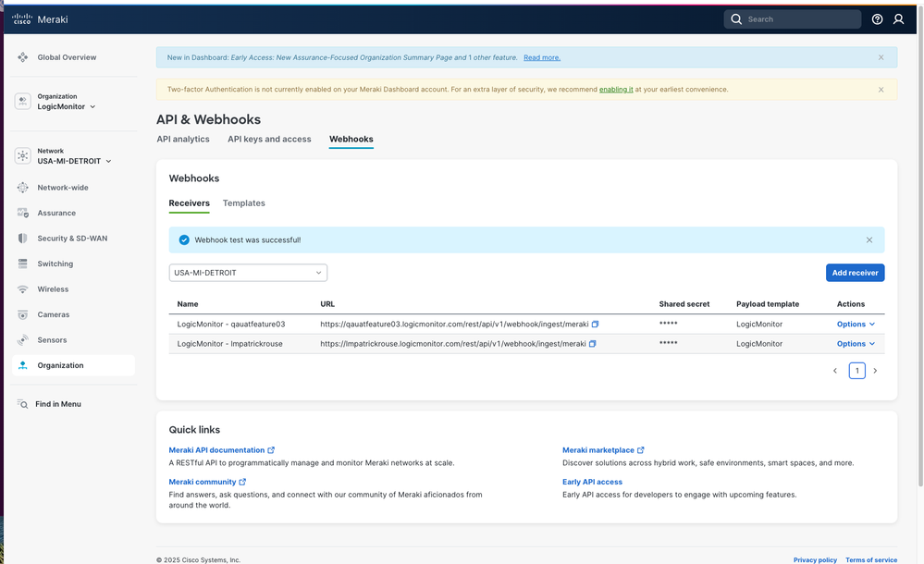The image size is (924, 564).
Task: Click the Assurance sidebar icon
Action: [22, 213]
